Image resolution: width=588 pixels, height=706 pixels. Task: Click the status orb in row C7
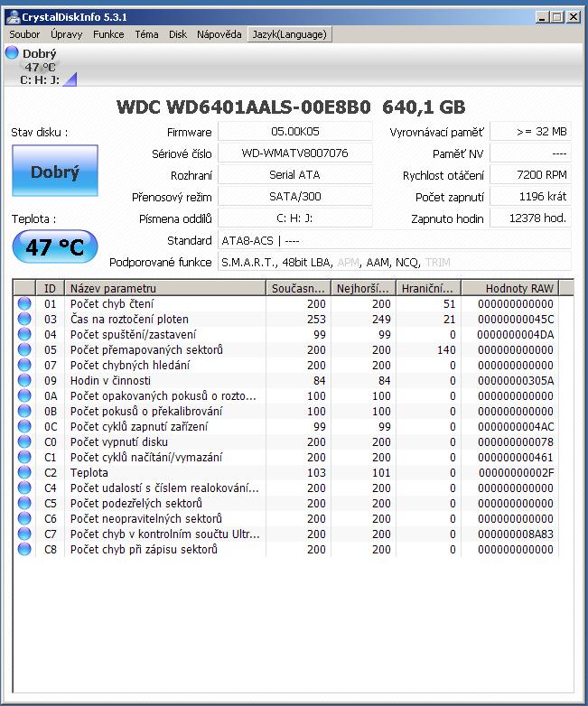coord(24,534)
